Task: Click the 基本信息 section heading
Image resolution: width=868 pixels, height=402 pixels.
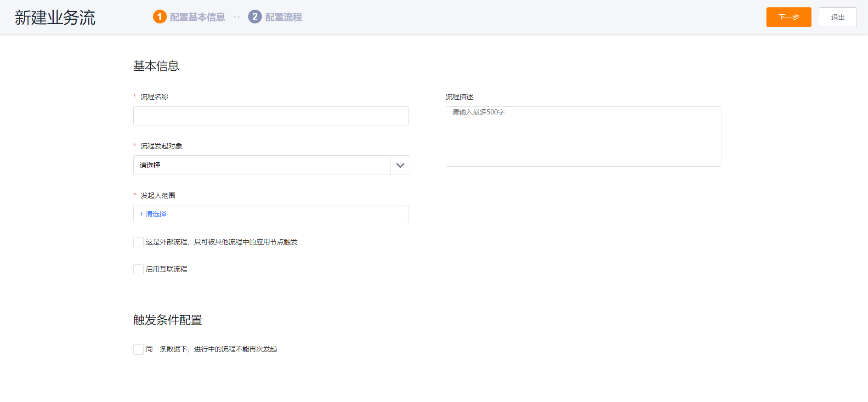Action: coord(156,66)
